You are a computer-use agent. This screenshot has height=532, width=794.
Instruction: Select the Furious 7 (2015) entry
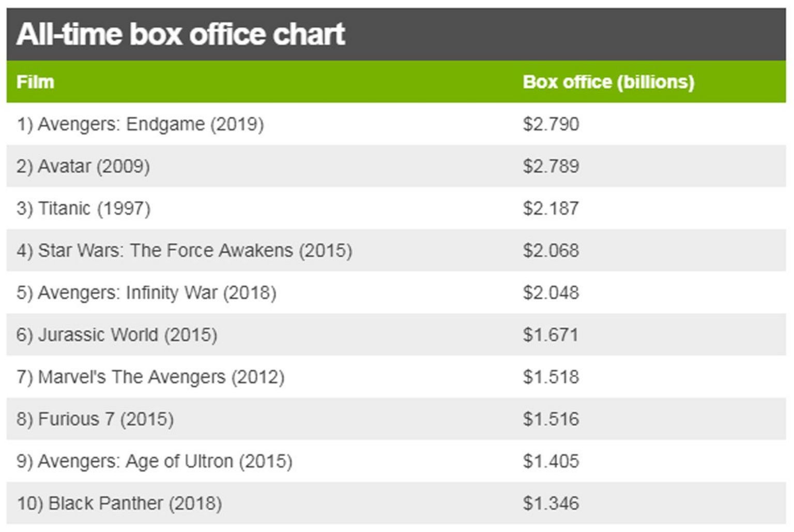pyautogui.click(x=95, y=419)
